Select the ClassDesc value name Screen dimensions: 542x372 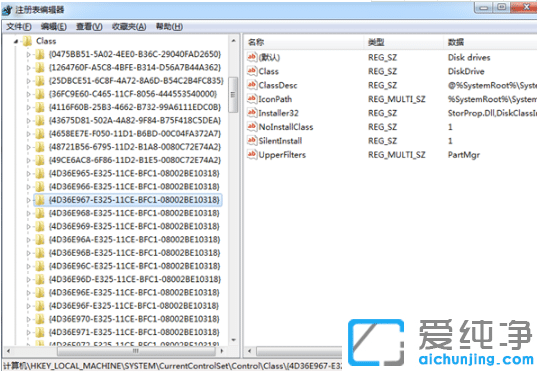(278, 85)
